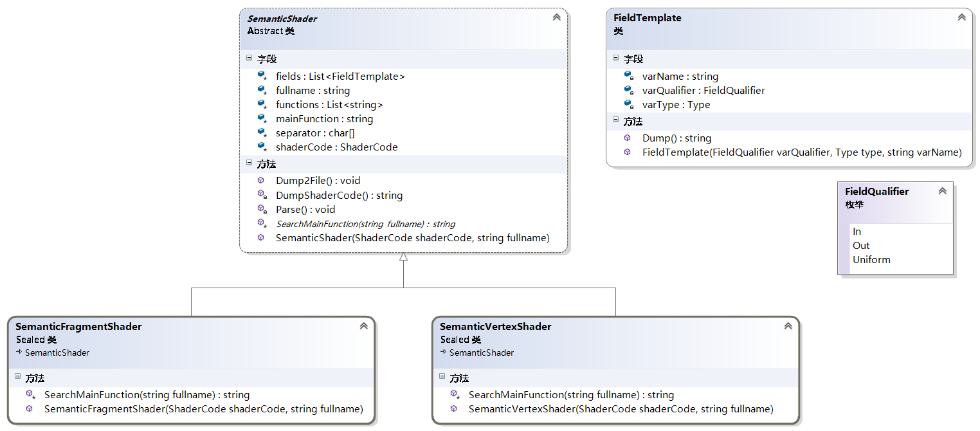Select varQualifier : FieldQualifier member
The height and width of the screenshot is (431, 980).
click(x=703, y=90)
